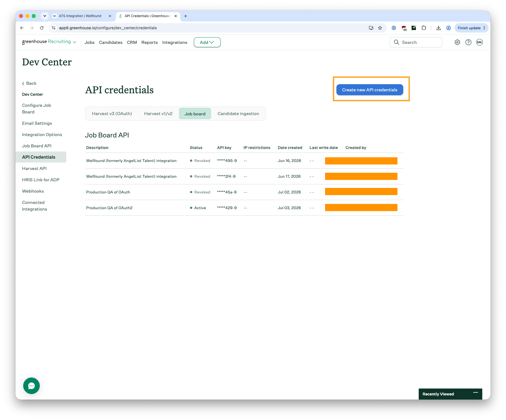The width and height of the screenshot is (506, 420).
Task: Open the tab search dropdown arrow
Action: [x=45, y=16]
